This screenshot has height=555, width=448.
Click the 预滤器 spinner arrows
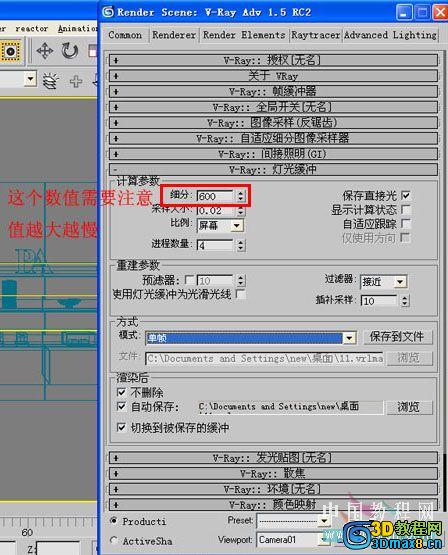[x=241, y=280]
